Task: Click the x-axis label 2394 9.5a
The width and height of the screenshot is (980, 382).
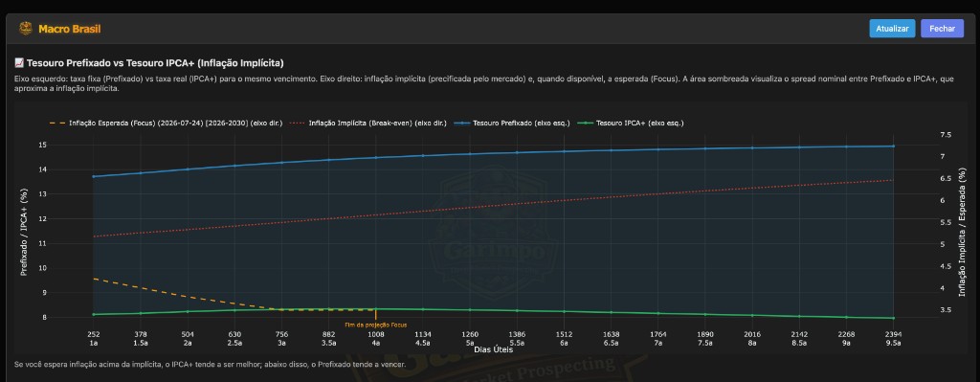Action: coord(893,338)
